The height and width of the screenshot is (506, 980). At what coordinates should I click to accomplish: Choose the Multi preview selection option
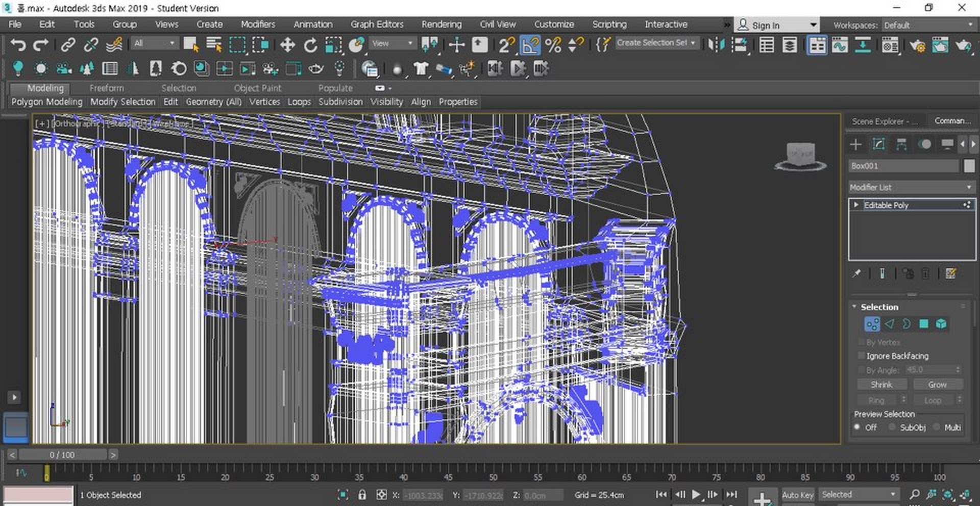coord(936,427)
